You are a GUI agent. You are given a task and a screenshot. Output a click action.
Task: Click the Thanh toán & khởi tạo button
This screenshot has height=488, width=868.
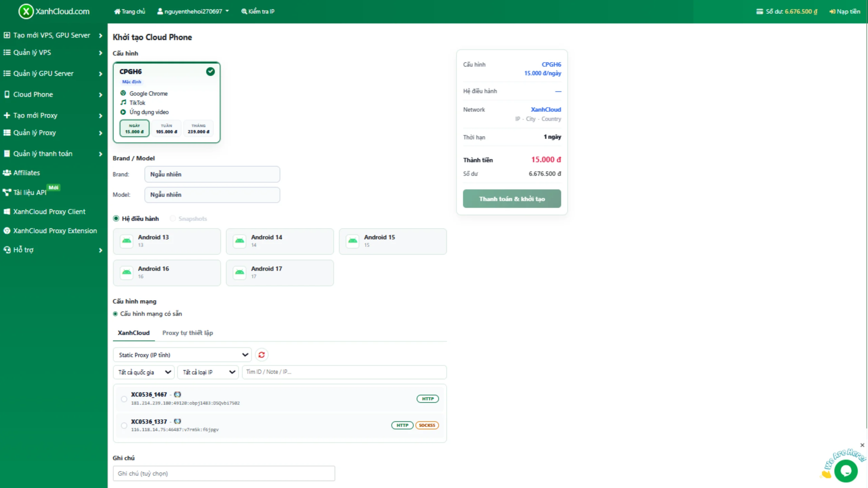(512, 199)
